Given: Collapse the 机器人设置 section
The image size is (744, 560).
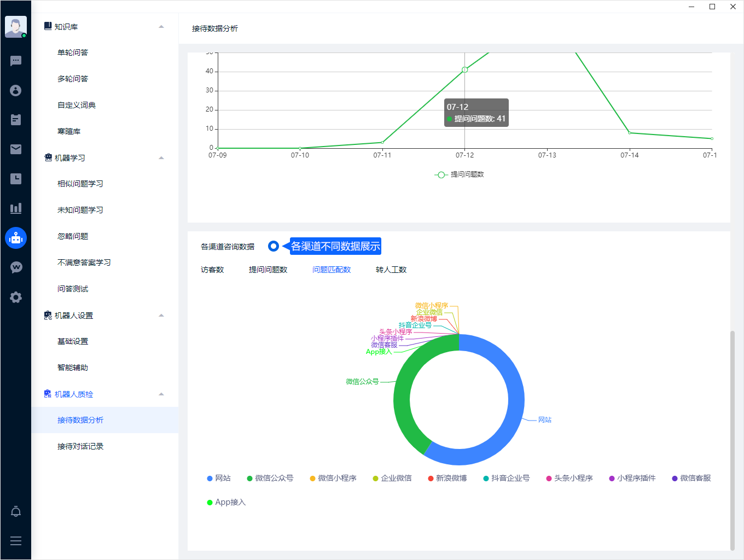Looking at the screenshot, I should click(x=161, y=316).
